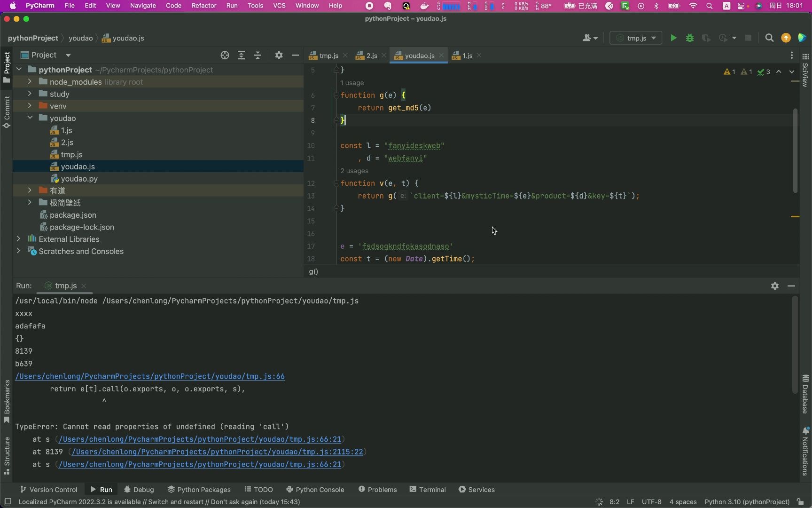Screen dimensions: 812x508
Task: Follow the tmp.js:66 link in console
Action: click(150, 376)
